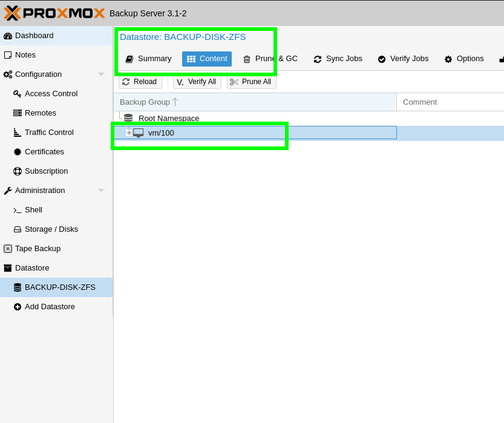Click the Proxmox logo icon
Image resolution: width=504 pixels, height=423 pixels.
pyautogui.click(x=13, y=13)
